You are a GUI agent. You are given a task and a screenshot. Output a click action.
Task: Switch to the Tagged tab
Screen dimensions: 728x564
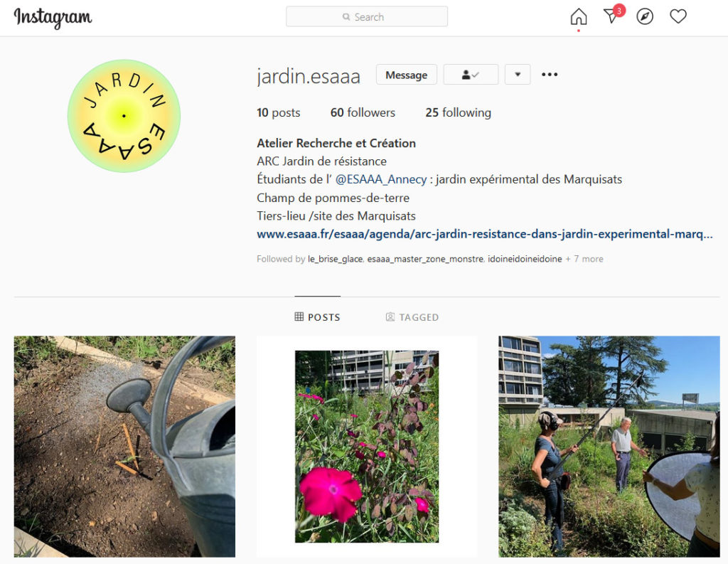tap(412, 317)
